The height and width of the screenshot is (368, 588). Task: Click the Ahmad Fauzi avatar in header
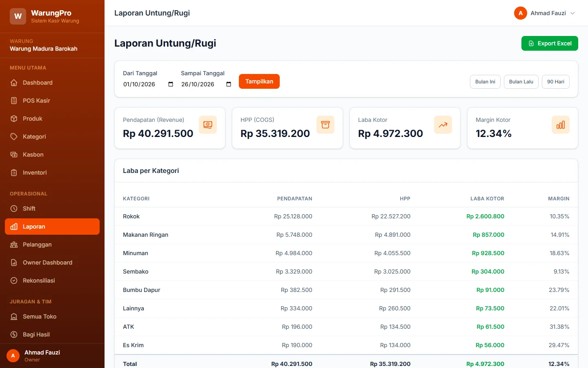[x=521, y=13]
